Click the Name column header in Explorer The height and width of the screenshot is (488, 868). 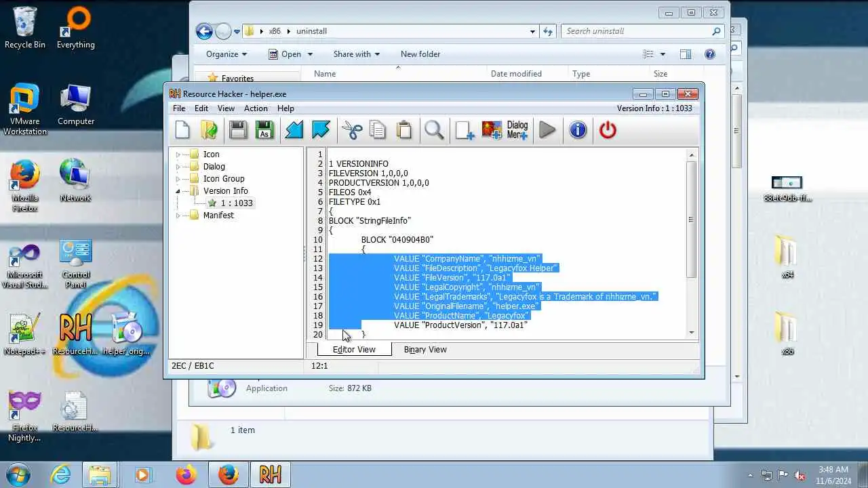point(325,74)
